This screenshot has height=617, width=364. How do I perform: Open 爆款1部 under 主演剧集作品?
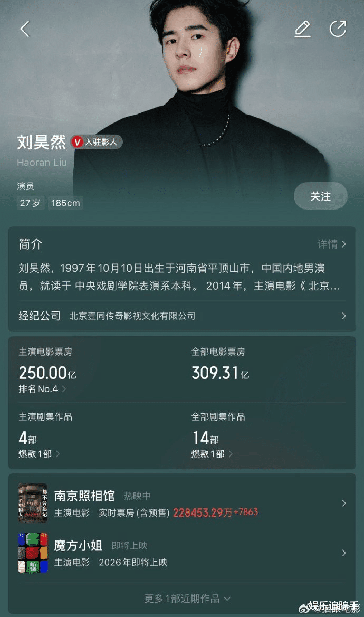tap(39, 454)
